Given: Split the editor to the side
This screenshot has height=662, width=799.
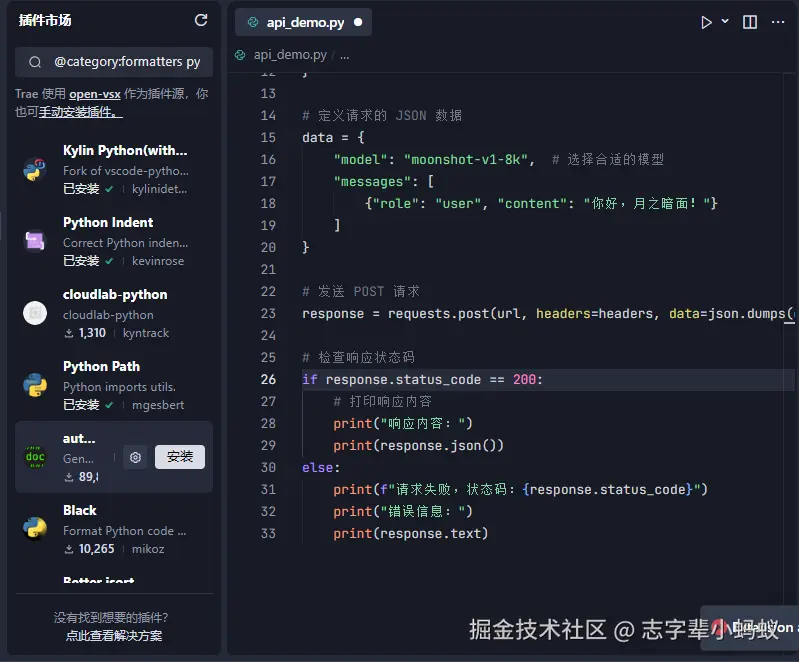Looking at the screenshot, I should (x=750, y=22).
